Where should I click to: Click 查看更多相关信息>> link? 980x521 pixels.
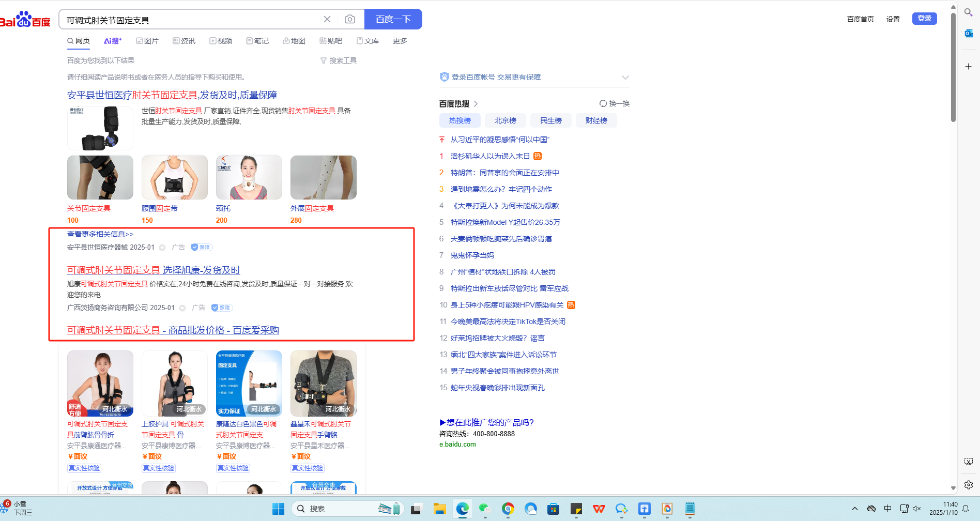click(100, 234)
